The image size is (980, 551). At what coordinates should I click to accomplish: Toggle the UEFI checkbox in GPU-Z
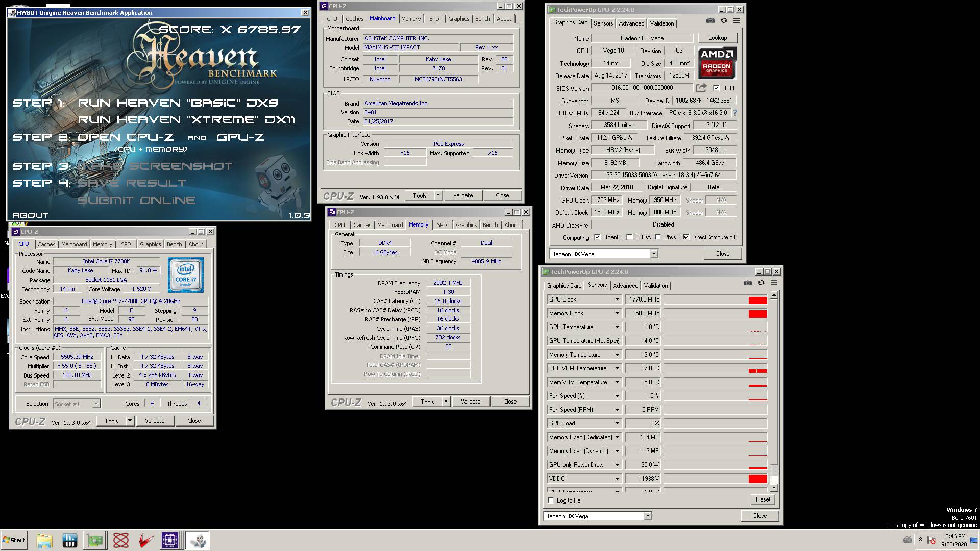pos(716,88)
